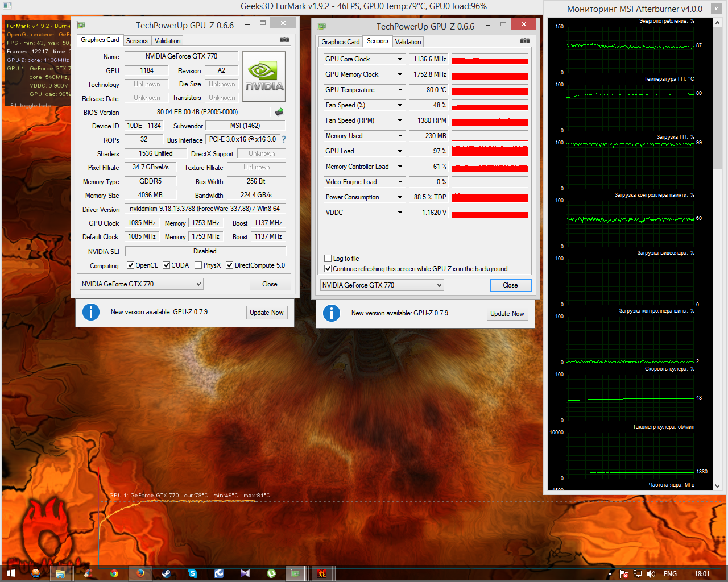Open the GPU Core Clock sensor dropdown
The image size is (728, 582).
[400, 59]
